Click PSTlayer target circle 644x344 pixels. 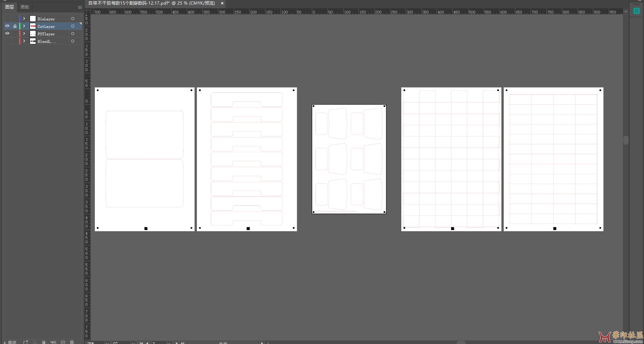click(73, 34)
